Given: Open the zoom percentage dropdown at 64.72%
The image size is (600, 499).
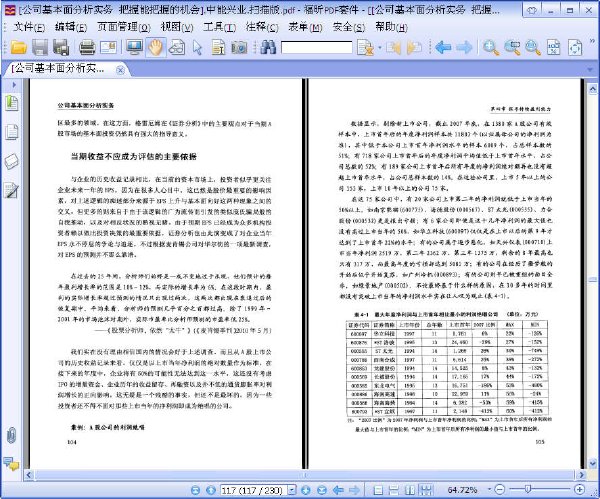Looking at the screenshot, I should [x=489, y=489].
